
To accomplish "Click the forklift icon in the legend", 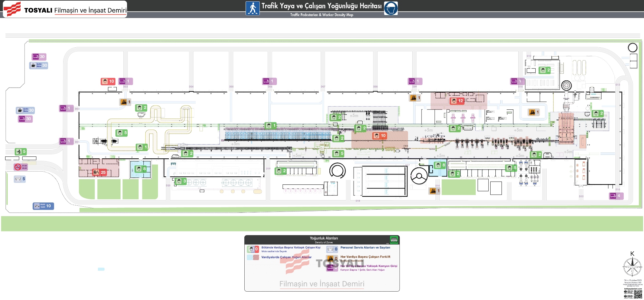I will pyautogui.click(x=330, y=258).
